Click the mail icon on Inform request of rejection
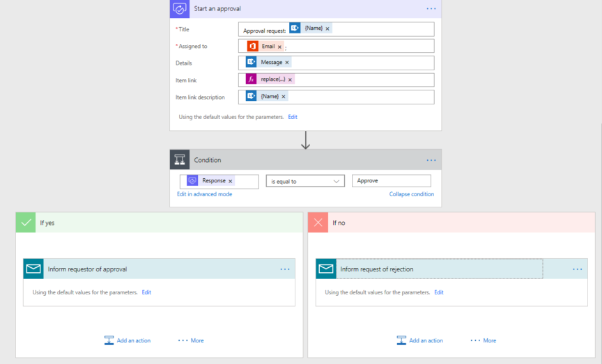Viewport: 602px width, 364px height. point(326,269)
